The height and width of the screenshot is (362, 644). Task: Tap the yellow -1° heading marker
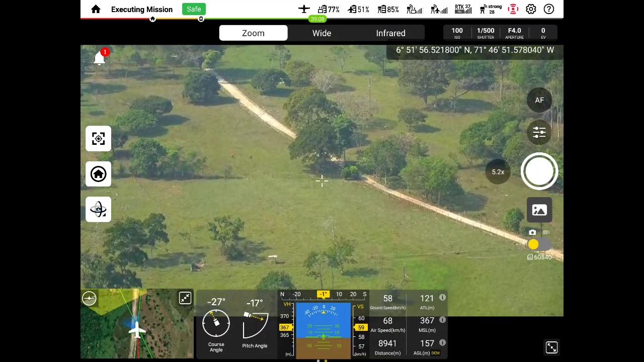point(323,294)
